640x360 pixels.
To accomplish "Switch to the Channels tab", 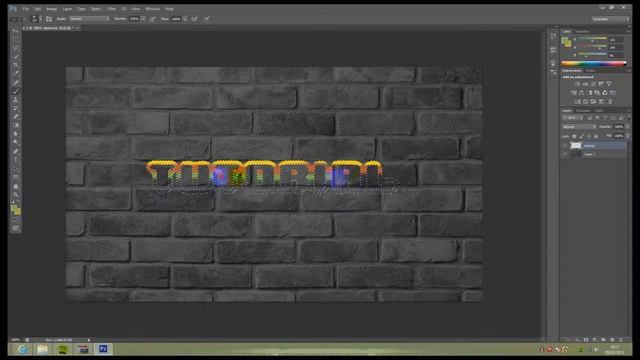I will (x=583, y=111).
